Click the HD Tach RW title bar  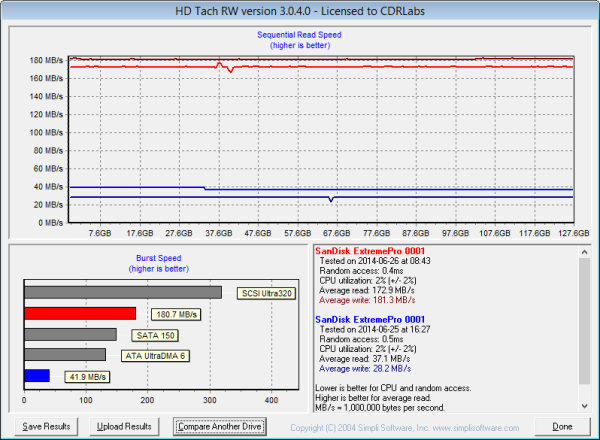299,8
